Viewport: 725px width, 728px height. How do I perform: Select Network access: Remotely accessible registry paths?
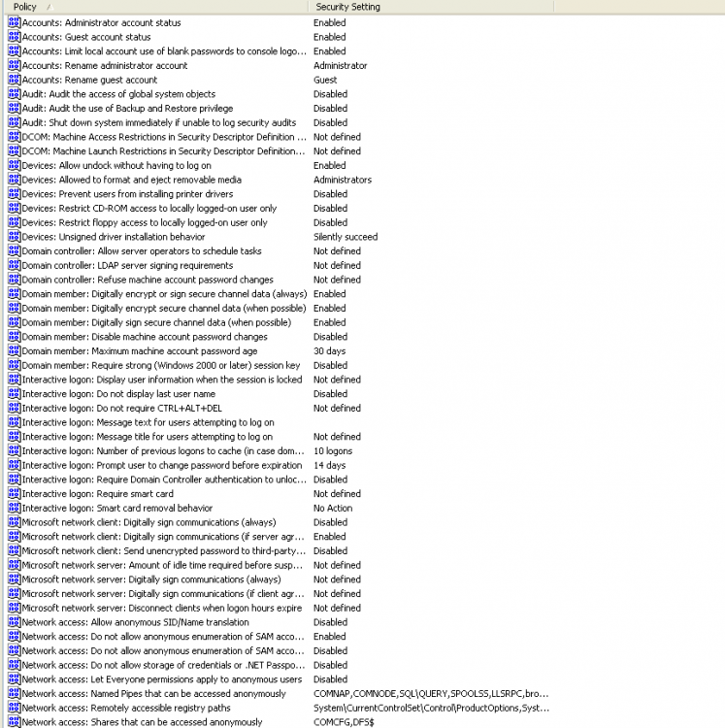click(126, 708)
